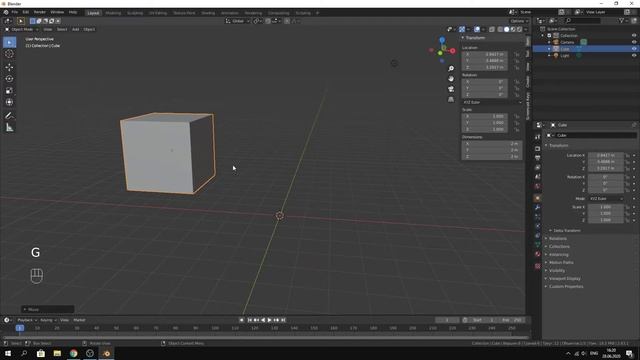
Task: Pick the Scale tool
Action: click(9, 91)
